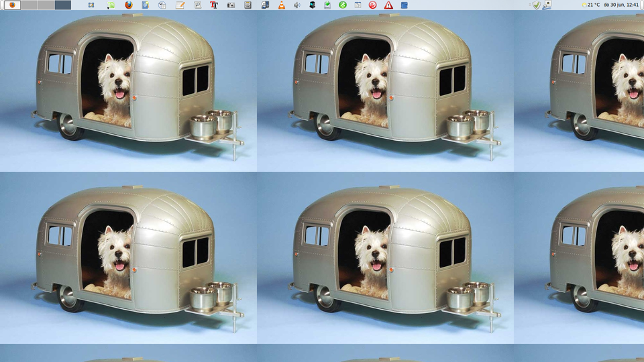Open the sound volume speaker icon
The image size is (644, 362).
click(x=297, y=5)
